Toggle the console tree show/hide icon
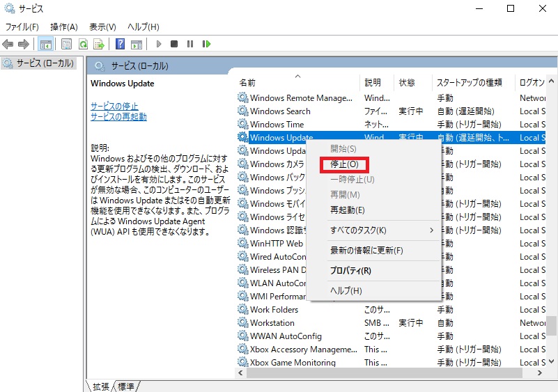 [45, 44]
